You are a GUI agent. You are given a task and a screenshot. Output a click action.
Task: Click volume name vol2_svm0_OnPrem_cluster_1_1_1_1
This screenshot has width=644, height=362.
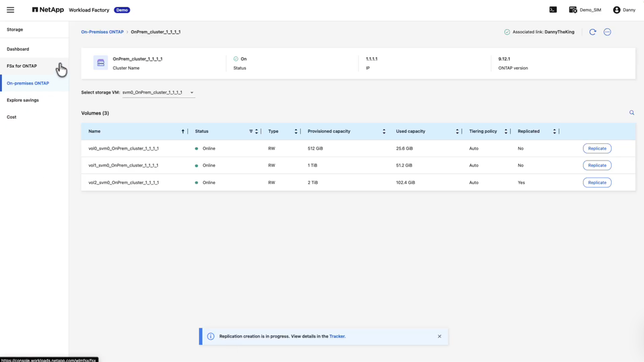point(124,183)
